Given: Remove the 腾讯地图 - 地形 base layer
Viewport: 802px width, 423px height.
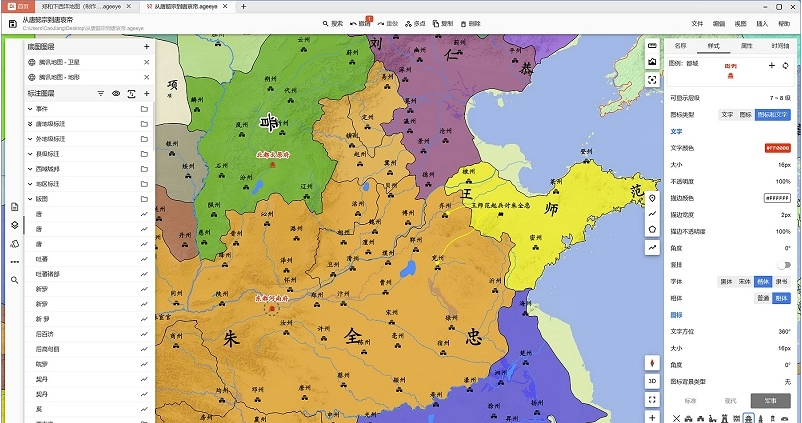Looking at the screenshot, I should click(146, 77).
